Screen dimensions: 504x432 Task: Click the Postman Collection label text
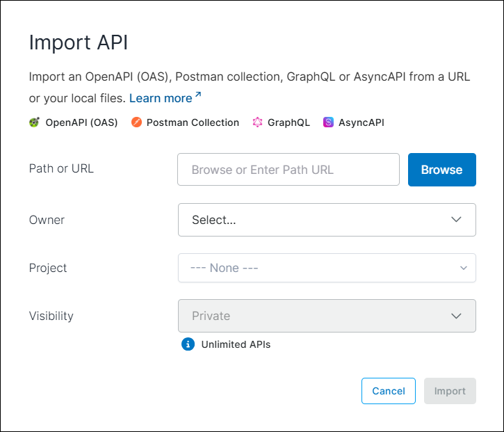tap(193, 122)
